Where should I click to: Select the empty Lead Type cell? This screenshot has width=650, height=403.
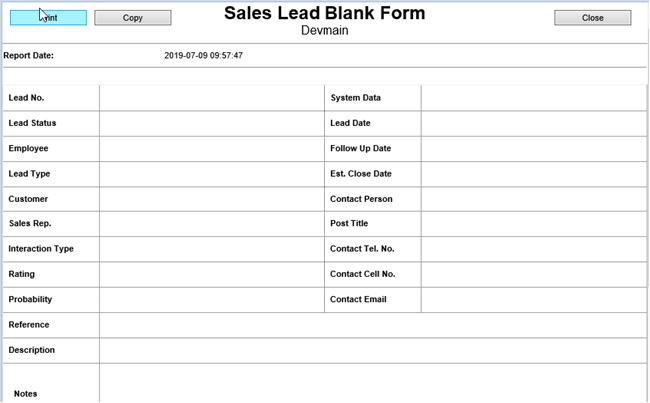(211, 174)
